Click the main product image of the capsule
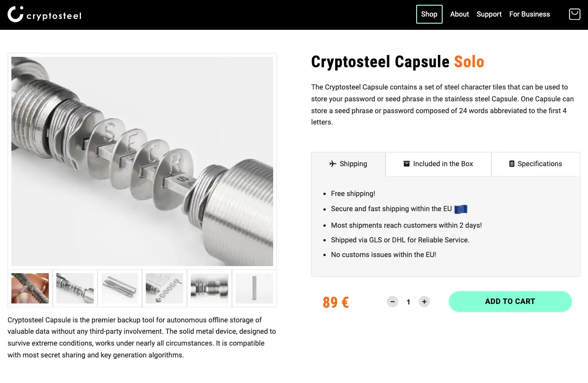 (x=142, y=161)
